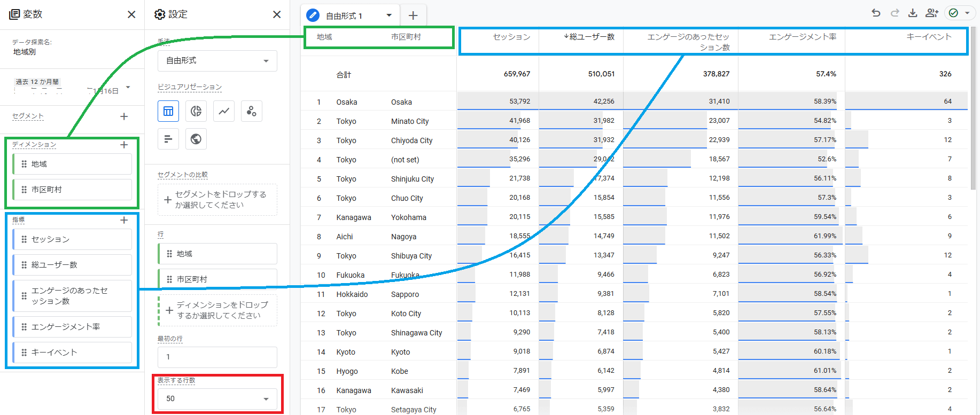Screen dimensions: 980x415
Task: Close the 変数 panel
Action: click(131, 14)
